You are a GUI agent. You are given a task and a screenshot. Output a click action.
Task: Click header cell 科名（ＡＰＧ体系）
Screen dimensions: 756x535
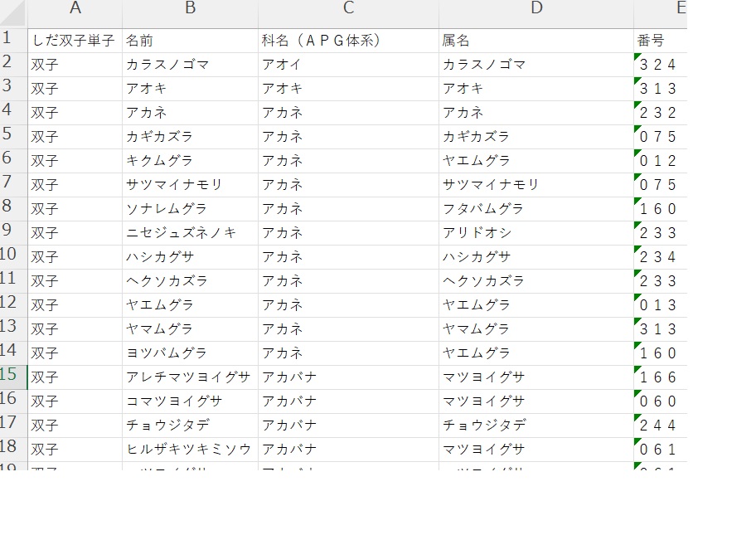[349, 41]
